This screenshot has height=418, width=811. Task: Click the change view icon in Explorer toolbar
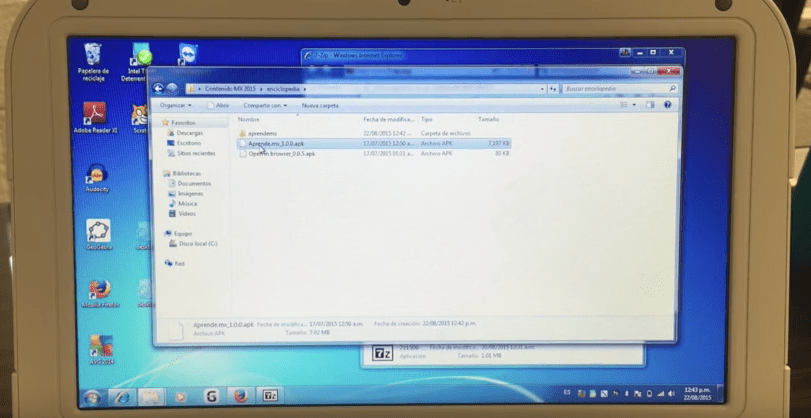[x=624, y=104]
